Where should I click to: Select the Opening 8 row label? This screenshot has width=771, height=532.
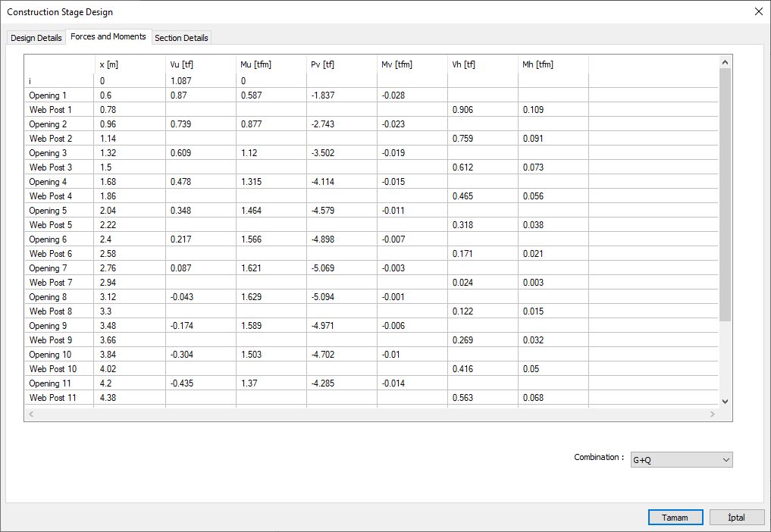tap(48, 297)
